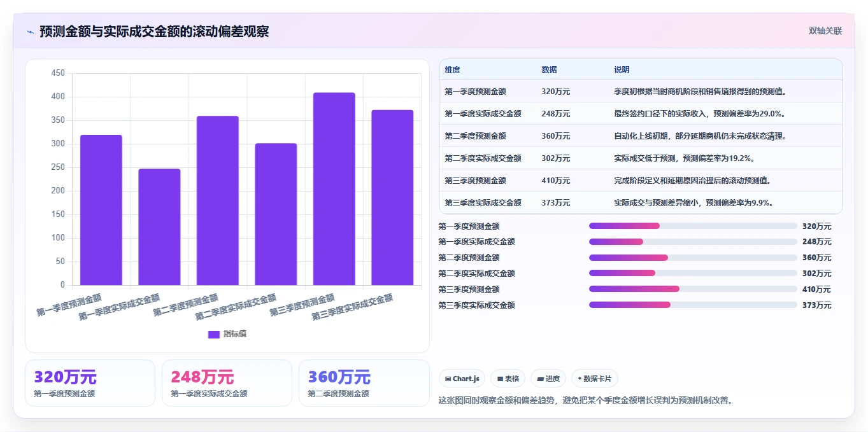
Task: Open the 320万元 data card
Action: coord(90,383)
